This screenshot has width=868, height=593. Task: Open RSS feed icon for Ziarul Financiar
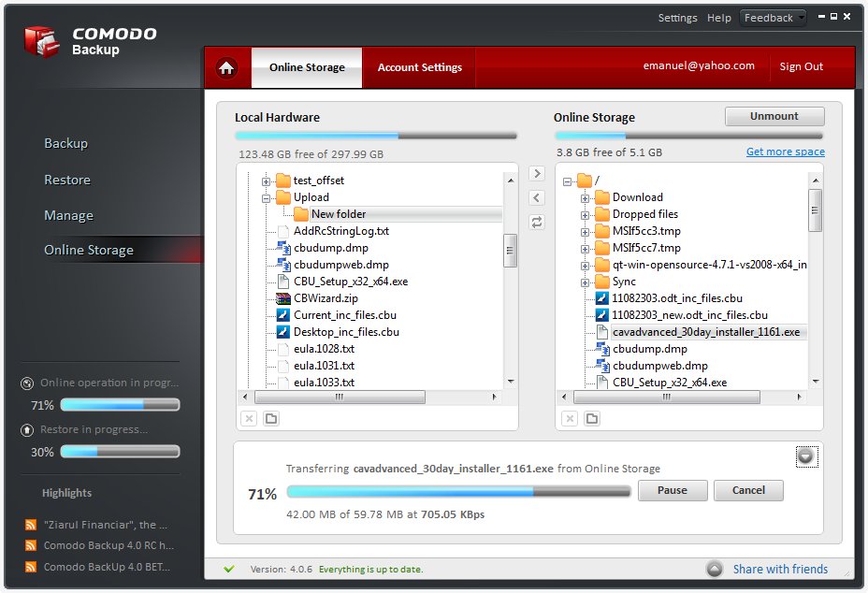pyautogui.click(x=31, y=525)
